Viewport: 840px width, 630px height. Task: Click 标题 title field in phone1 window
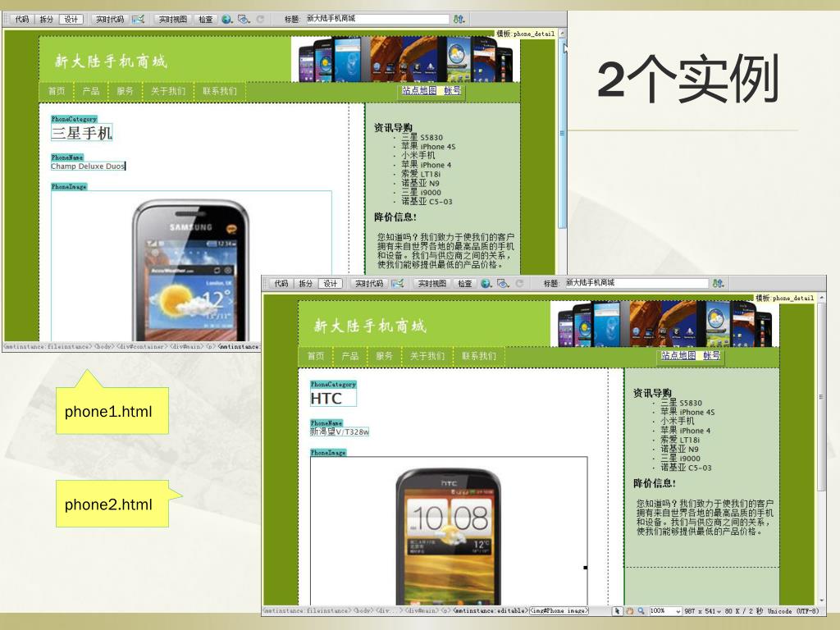[377, 19]
